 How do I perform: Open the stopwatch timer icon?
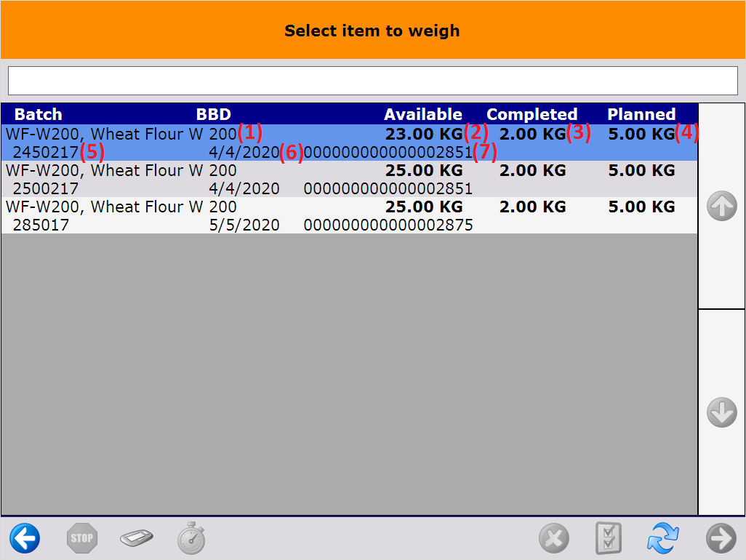(x=191, y=539)
